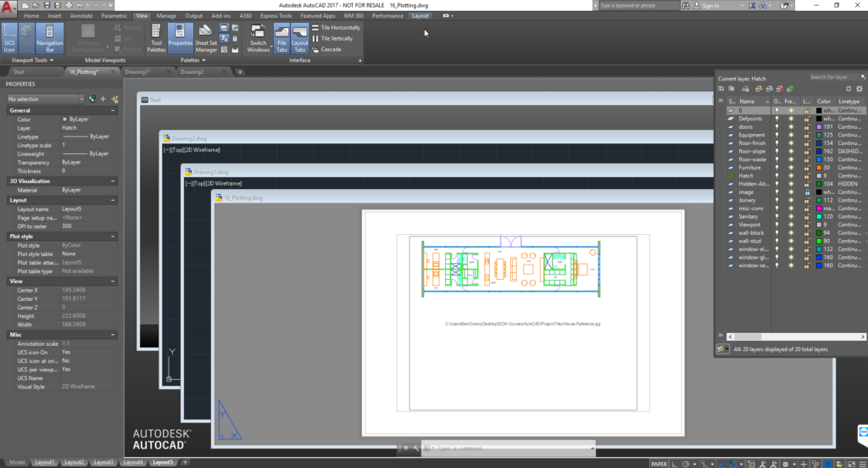The image size is (868, 468).
Task: Toggle the On lightbulb for Furniture layer
Action: pyautogui.click(x=776, y=168)
